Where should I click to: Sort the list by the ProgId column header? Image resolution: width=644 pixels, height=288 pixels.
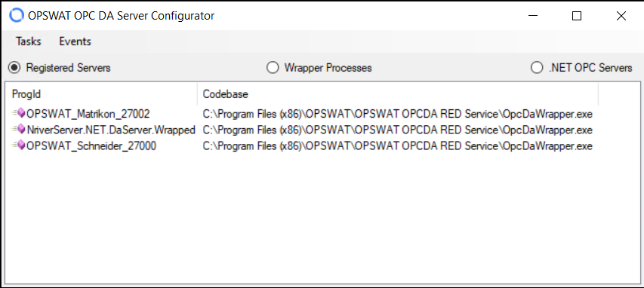coord(101,94)
